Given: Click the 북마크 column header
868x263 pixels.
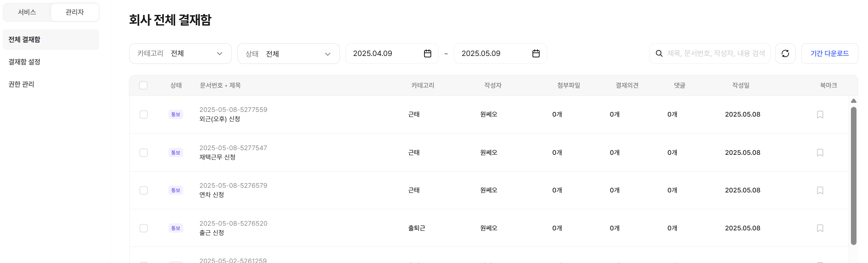Looking at the screenshot, I should (828, 85).
